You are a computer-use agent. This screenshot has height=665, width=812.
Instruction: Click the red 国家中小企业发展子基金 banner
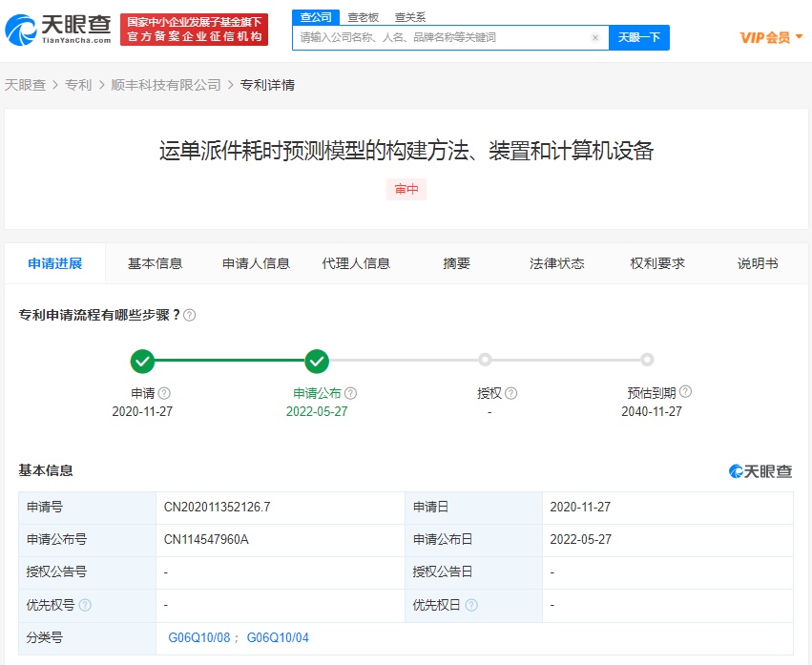pyautogui.click(x=195, y=30)
